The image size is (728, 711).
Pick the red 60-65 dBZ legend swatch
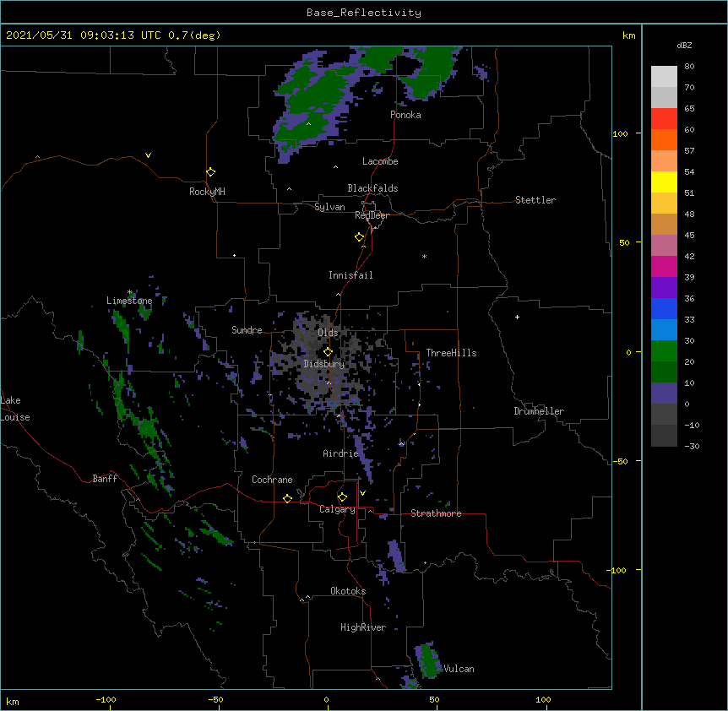[664, 118]
